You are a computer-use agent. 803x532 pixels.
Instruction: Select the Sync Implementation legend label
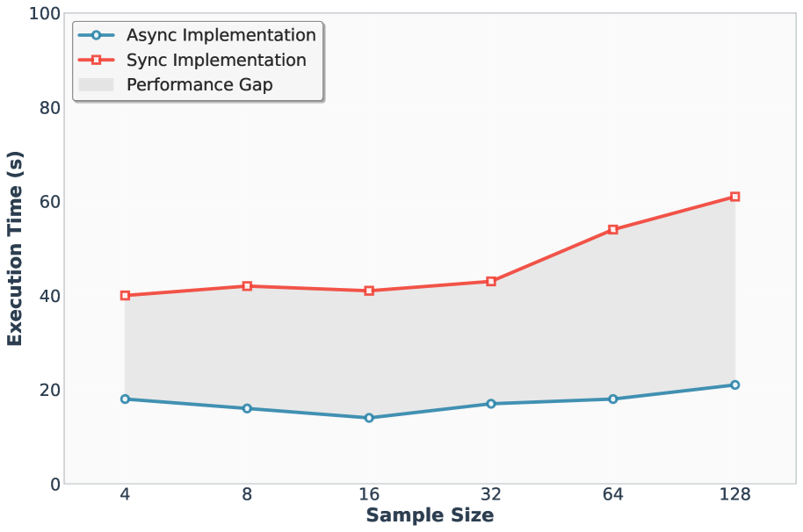216,61
